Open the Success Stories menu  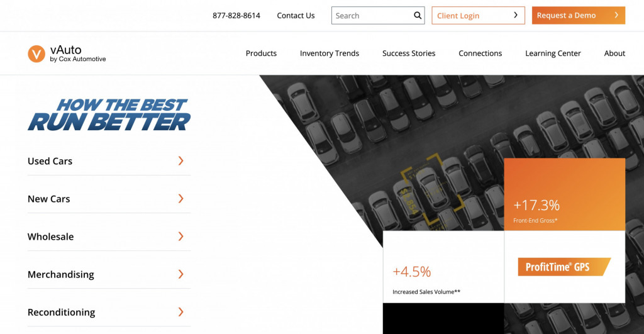[x=409, y=53]
